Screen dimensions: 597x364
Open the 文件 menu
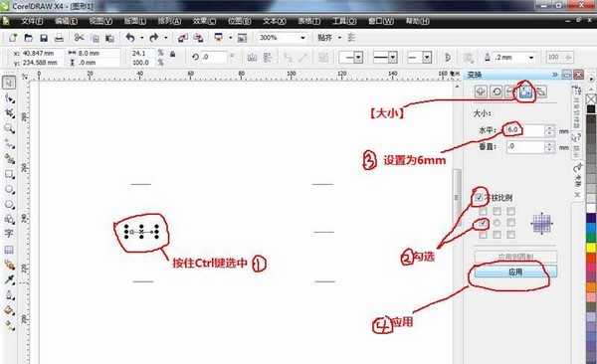point(32,21)
